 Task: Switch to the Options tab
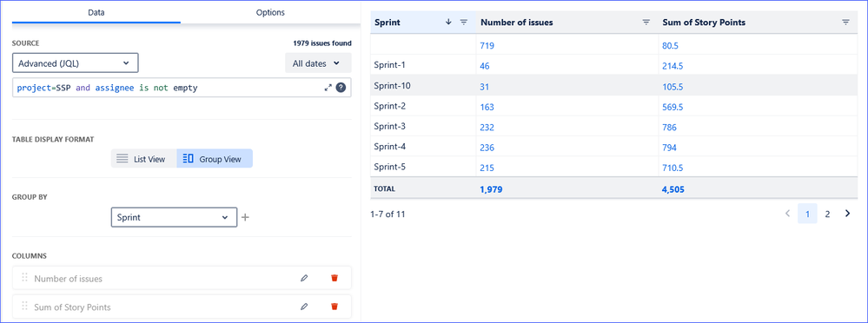pyautogui.click(x=270, y=11)
